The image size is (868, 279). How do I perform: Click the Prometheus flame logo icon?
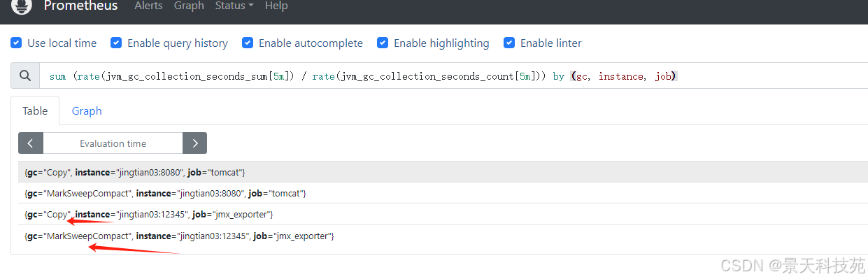[22, 6]
